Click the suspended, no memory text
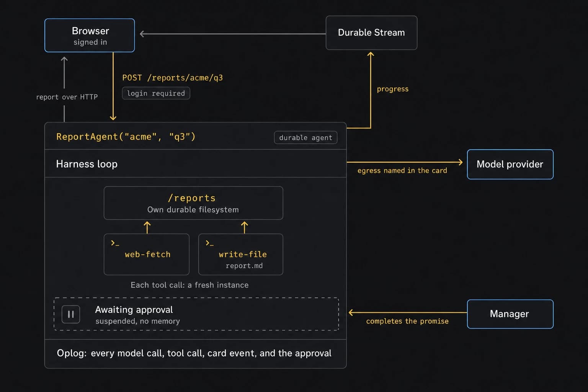This screenshot has width=588, height=392. tap(137, 321)
